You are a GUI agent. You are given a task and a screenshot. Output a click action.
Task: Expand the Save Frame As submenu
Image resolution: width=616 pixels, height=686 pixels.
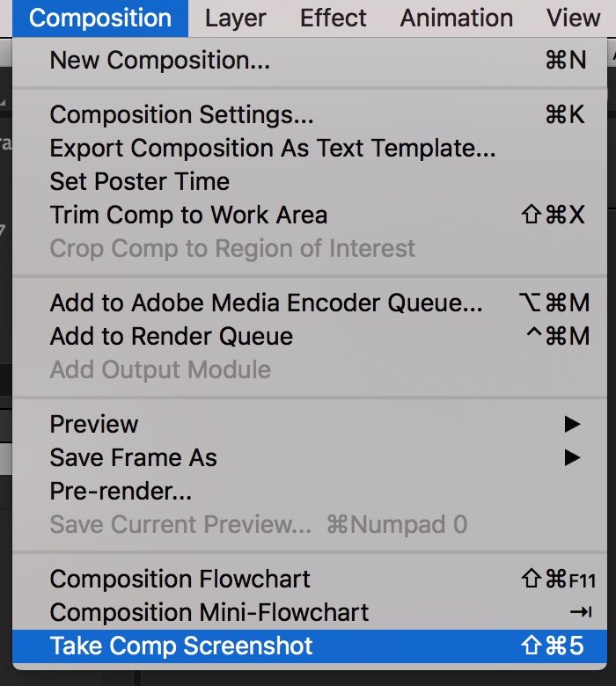(133, 457)
